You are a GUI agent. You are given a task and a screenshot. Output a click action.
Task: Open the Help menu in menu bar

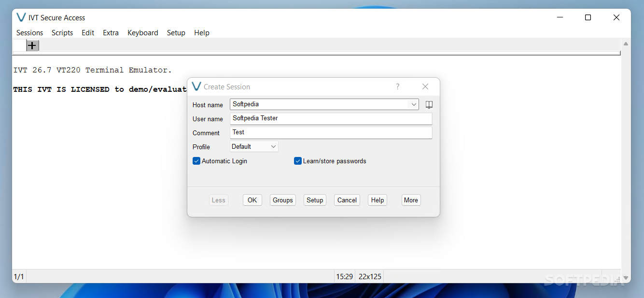tap(202, 33)
